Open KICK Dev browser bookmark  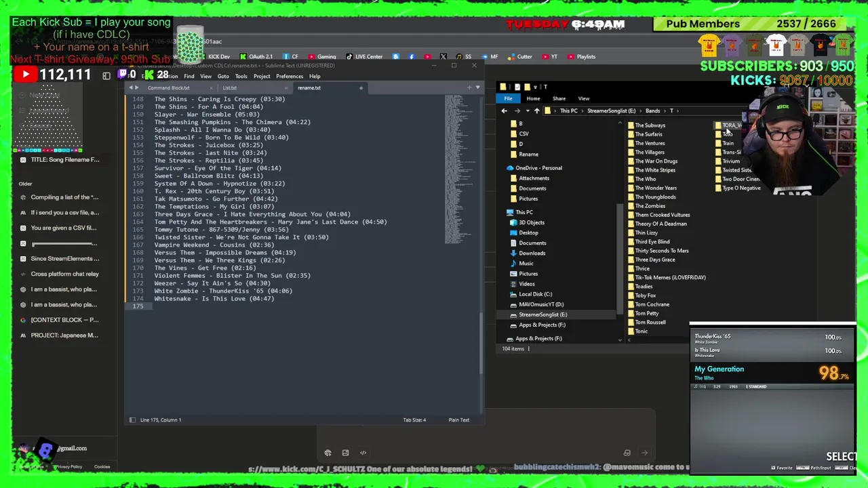tap(214, 57)
